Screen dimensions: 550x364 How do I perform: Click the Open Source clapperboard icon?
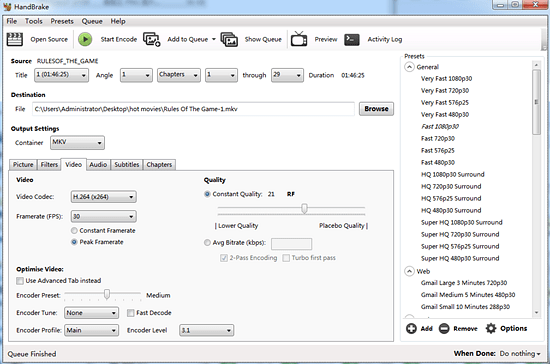(15, 39)
